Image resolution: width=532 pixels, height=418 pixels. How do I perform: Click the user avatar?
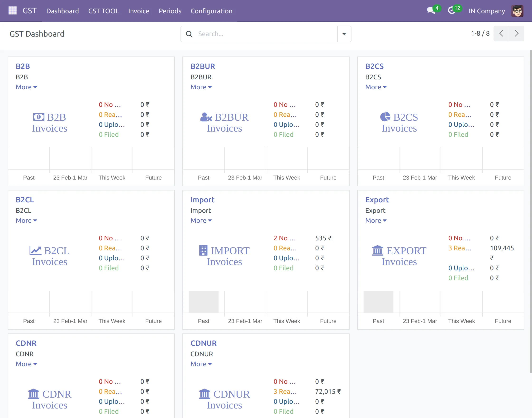517,10
